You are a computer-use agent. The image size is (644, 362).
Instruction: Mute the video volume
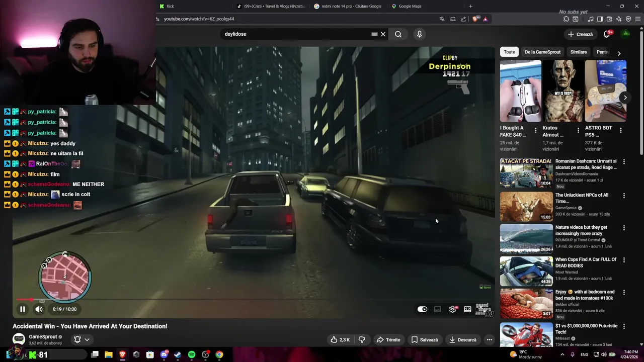coord(39,309)
